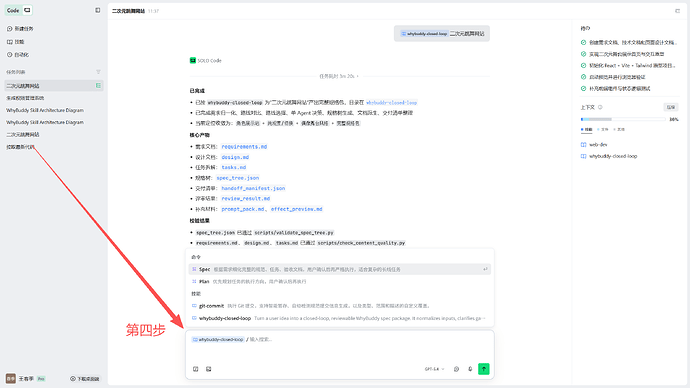Switch to the first context legend tab
This screenshot has height=388, width=690.
pos(587,129)
